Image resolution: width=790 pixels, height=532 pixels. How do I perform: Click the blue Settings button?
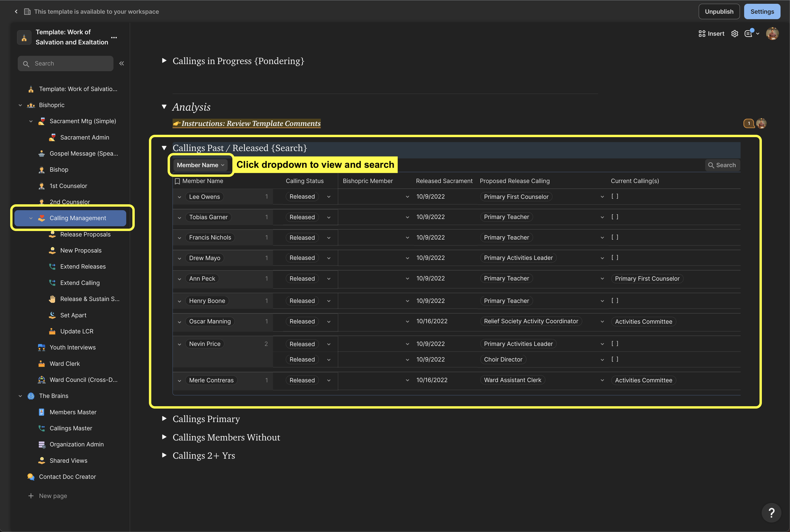pyautogui.click(x=762, y=12)
